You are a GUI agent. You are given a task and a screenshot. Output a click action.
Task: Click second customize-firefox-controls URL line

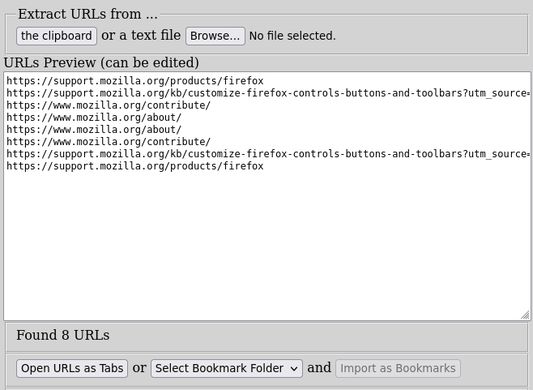click(268, 154)
